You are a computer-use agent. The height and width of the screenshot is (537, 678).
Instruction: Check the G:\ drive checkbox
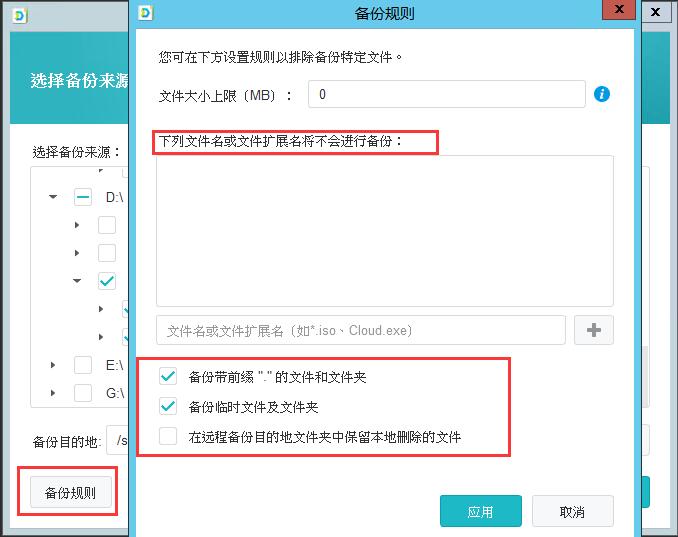pyautogui.click(x=83, y=394)
